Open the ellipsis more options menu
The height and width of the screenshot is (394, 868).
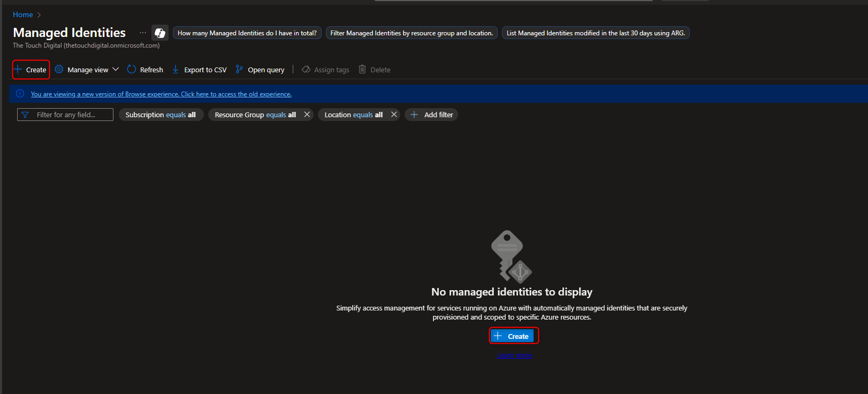[143, 33]
